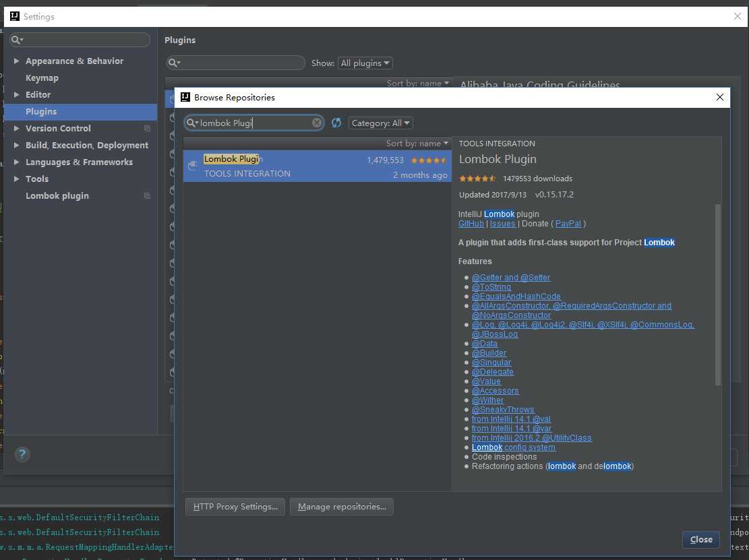The height and width of the screenshot is (560, 749).
Task: Open the @Value feature link
Action: tap(486, 381)
